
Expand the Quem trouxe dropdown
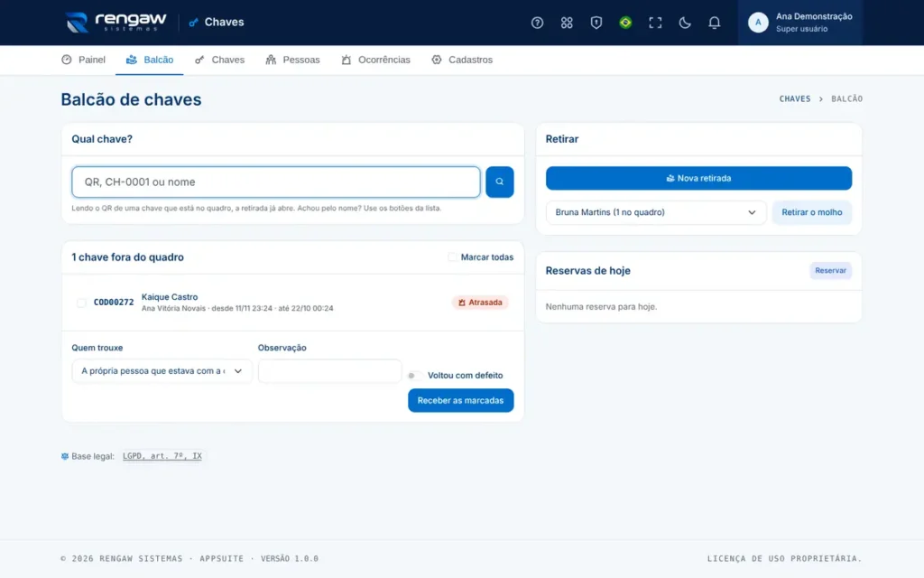coord(162,371)
